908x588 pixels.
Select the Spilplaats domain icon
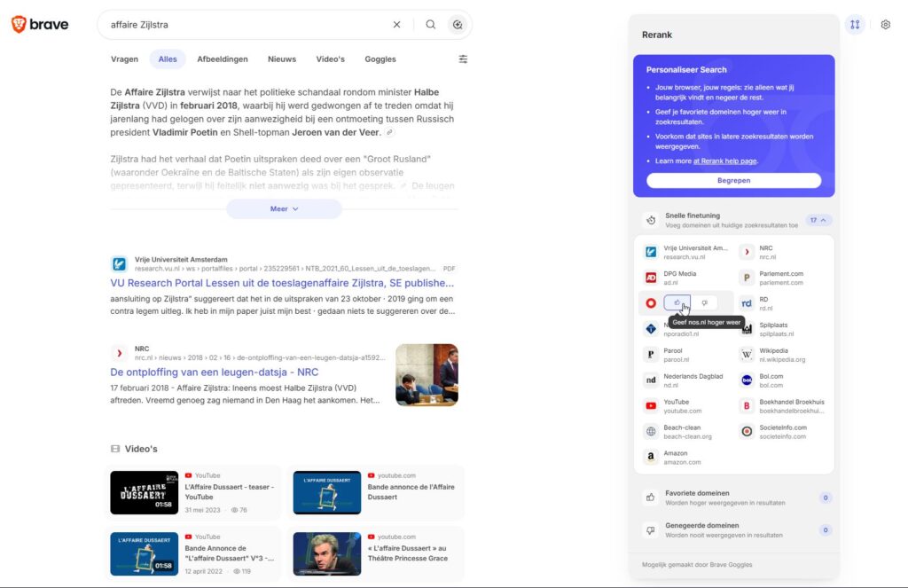point(748,328)
